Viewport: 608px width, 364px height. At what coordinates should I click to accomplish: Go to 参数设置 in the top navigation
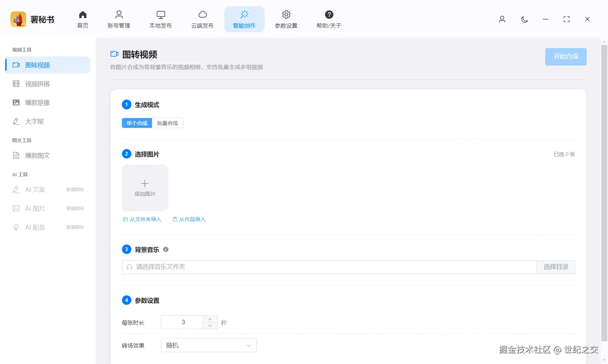tap(286, 19)
